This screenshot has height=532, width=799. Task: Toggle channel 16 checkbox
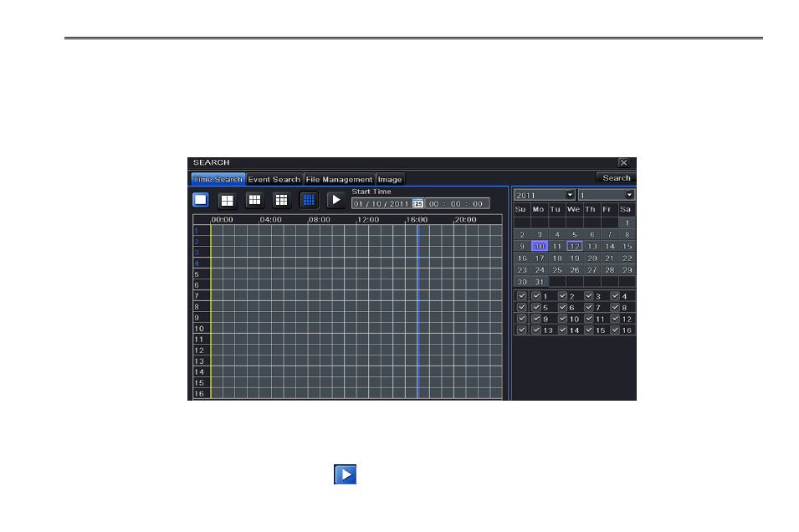[x=615, y=330]
